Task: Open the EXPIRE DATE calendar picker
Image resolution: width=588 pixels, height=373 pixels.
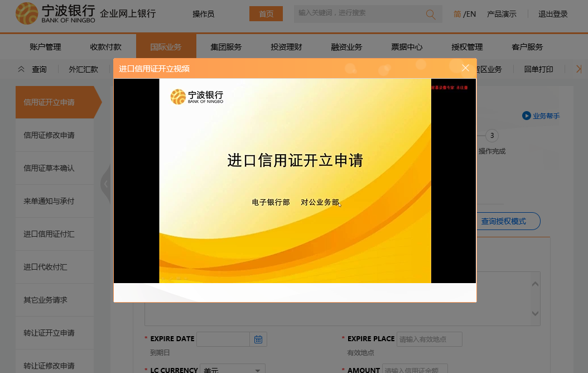Action: (x=258, y=339)
